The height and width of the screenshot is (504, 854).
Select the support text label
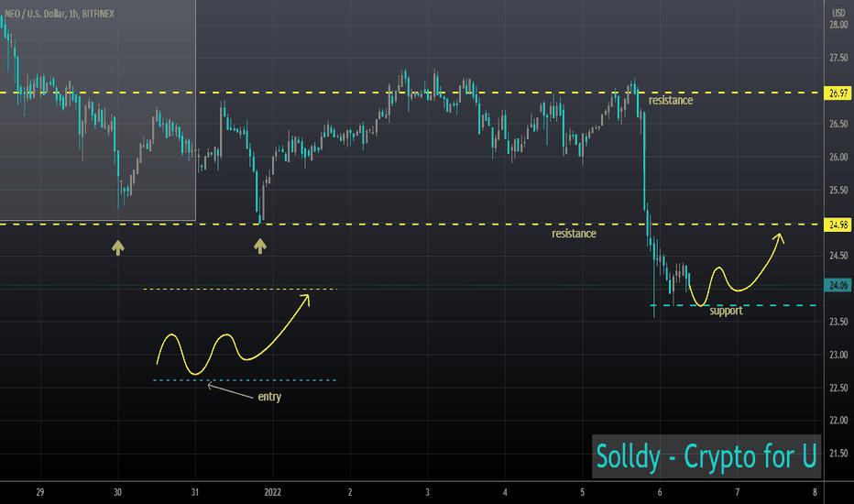[726, 312]
